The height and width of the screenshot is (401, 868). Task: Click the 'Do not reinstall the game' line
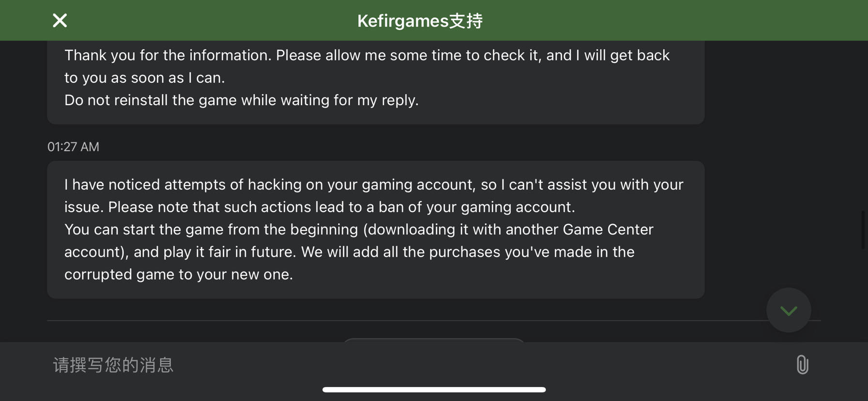point(242,100)
